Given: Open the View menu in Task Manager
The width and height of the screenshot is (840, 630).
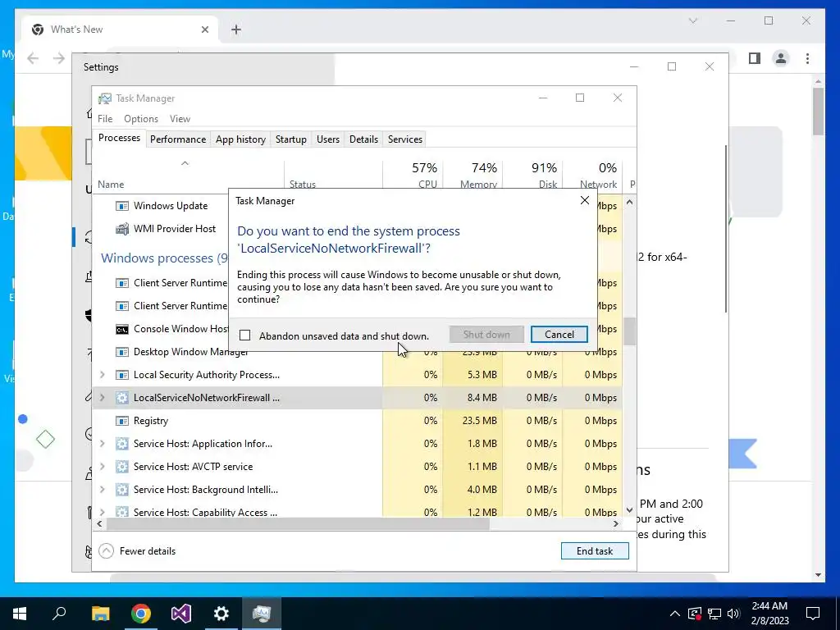Looking at the screenshot, I should (x=180, y=119).
